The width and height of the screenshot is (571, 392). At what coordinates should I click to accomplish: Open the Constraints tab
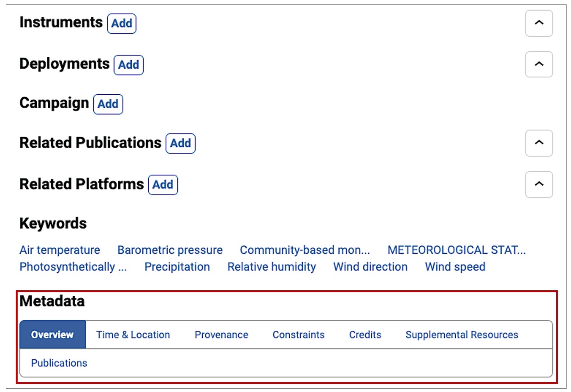299,335
